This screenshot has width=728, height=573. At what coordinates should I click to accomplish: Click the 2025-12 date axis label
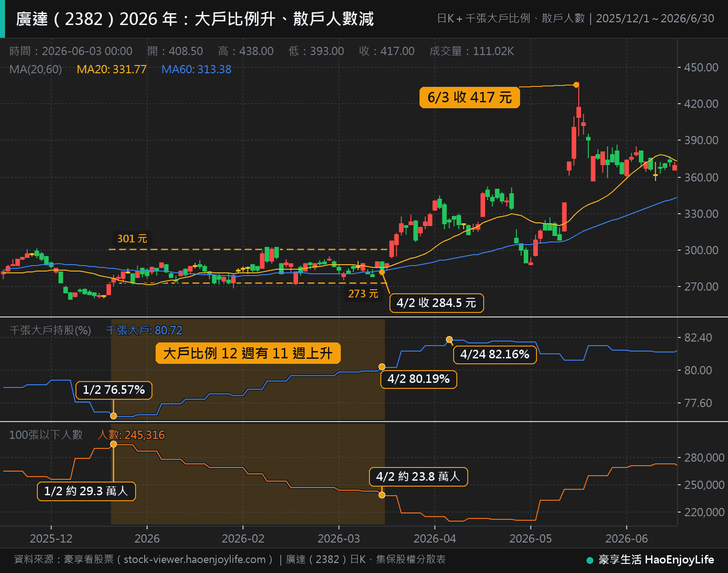click(x=51, y=538)
